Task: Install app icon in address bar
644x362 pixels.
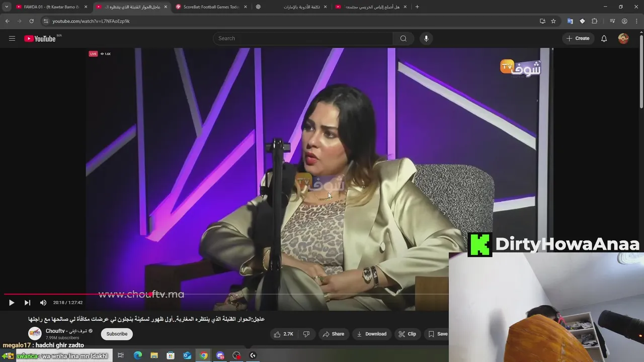Action: click(542, 21)
